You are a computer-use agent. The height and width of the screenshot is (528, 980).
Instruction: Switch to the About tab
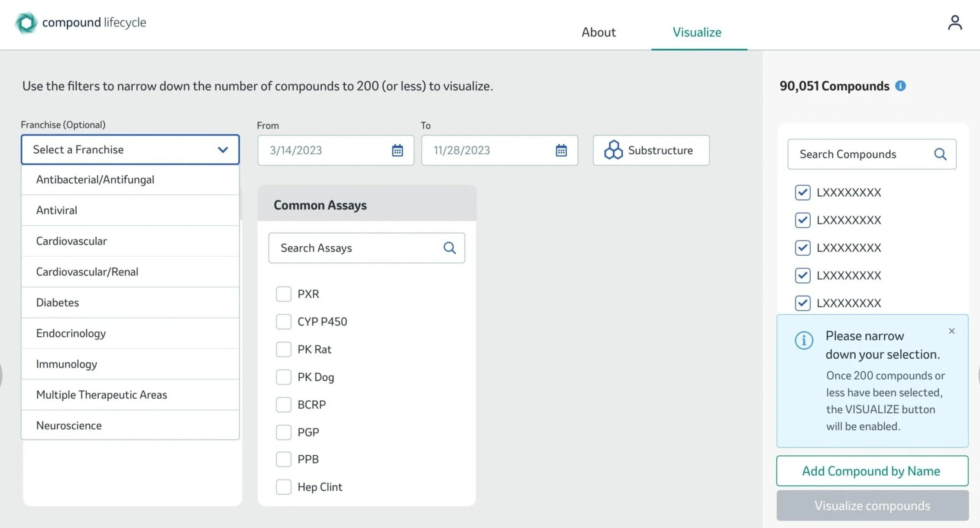598,32
